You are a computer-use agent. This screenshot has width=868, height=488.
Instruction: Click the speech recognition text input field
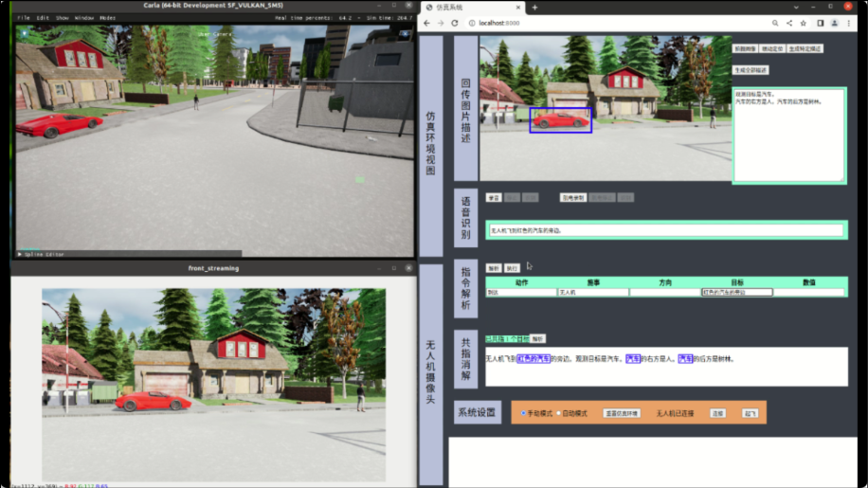[665, 230]
